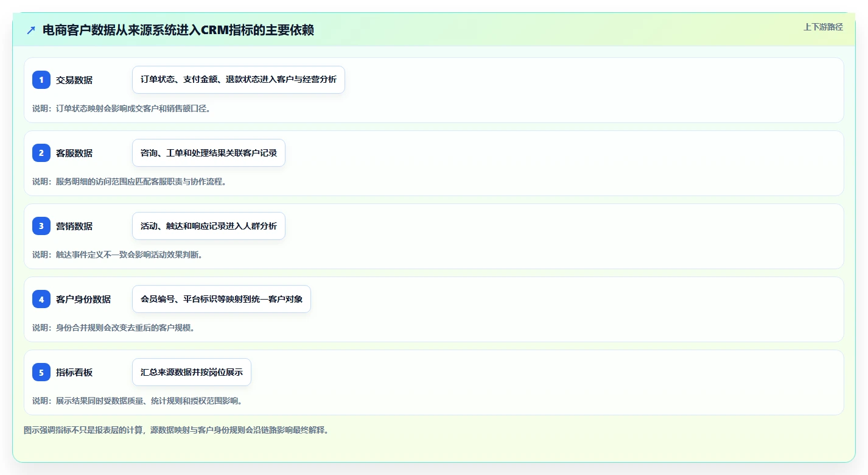Click the 上下游路径 label

tap(823, 27)
